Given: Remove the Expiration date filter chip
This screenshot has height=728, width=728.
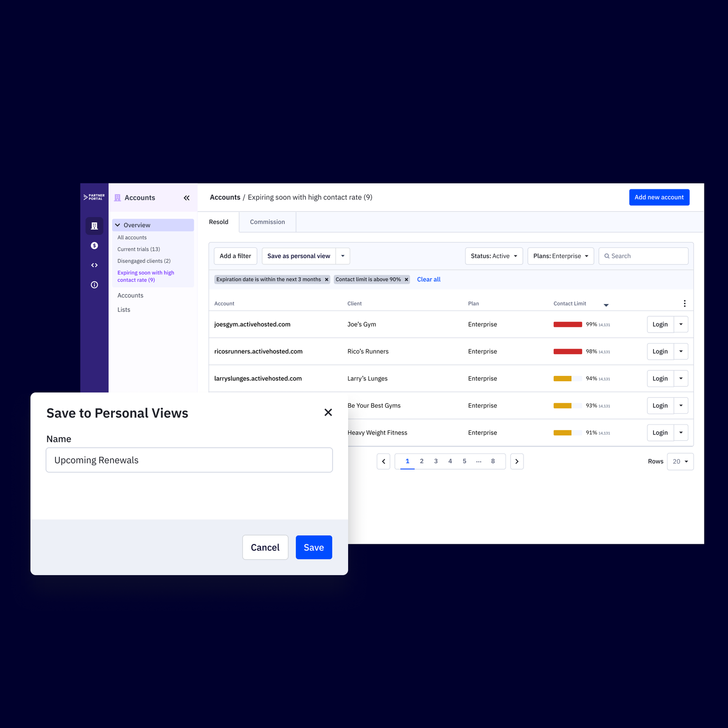Looking at the screenshot, I should pyautogui.click(x=326, y=280).
